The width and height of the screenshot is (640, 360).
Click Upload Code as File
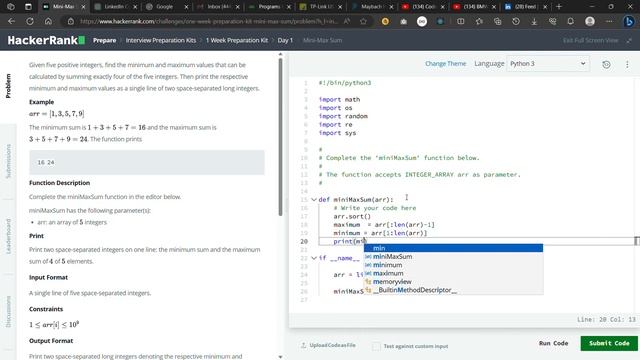pyautogui.click(x=328, y=345)
